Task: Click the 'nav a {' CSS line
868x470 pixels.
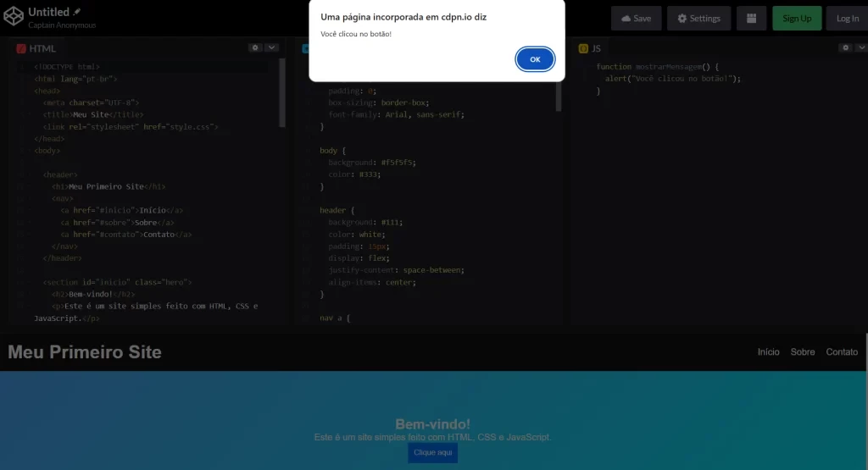Action: (x=334, y=318)
